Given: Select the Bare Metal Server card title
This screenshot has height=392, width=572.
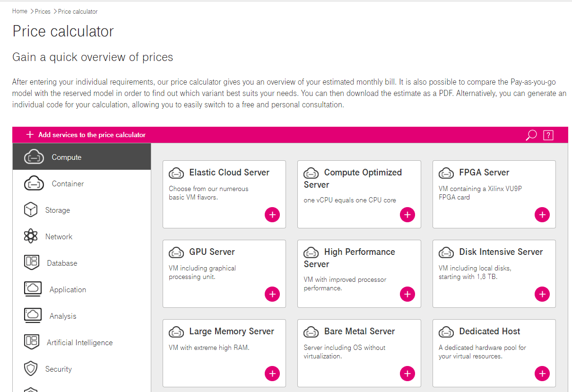Looking at the screenshot, I should pyautogui.click(x=359, y=331).
